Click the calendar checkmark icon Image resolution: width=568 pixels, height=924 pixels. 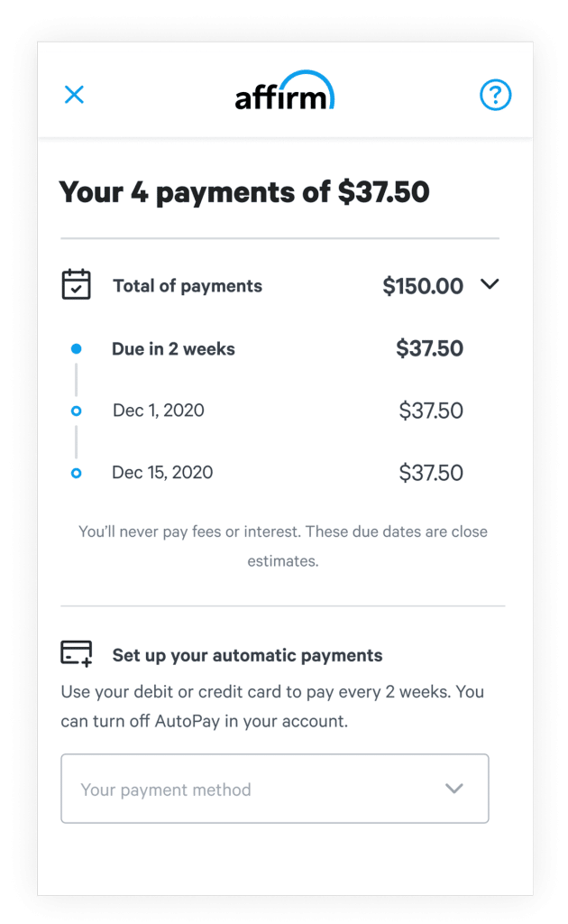[76, 285]
